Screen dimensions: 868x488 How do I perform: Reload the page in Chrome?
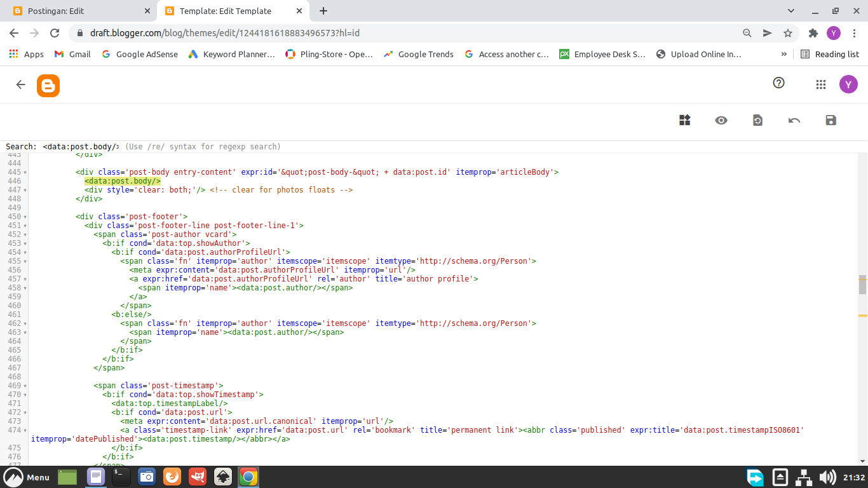55,33
